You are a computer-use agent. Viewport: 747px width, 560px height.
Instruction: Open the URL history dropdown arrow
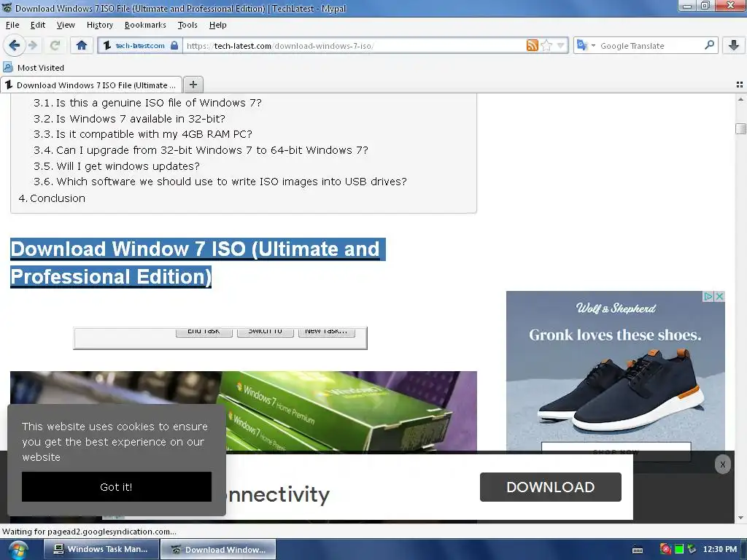tap(561, 46)
